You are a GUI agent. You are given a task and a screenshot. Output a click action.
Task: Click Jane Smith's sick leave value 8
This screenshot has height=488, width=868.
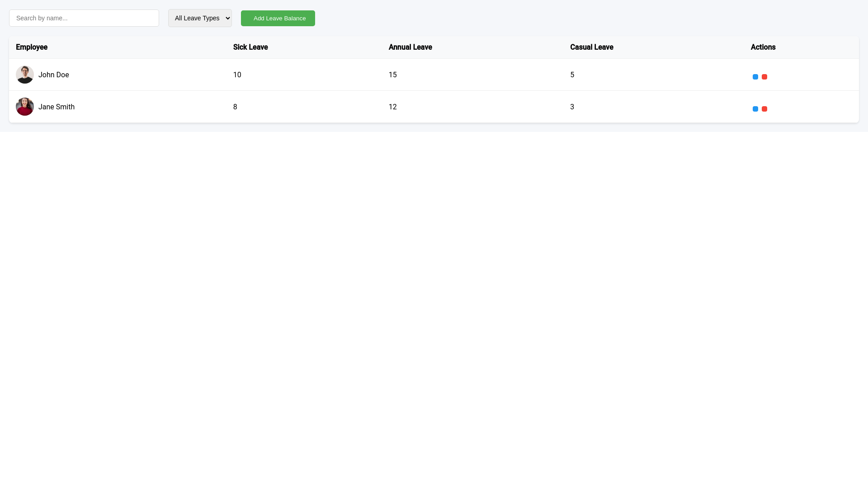coord(235,107)
